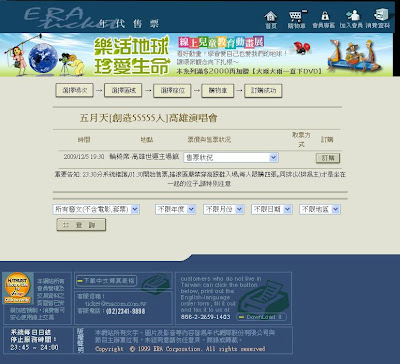
Task: Click the large fax machine illustration
Action: click(x=263, y=296)
